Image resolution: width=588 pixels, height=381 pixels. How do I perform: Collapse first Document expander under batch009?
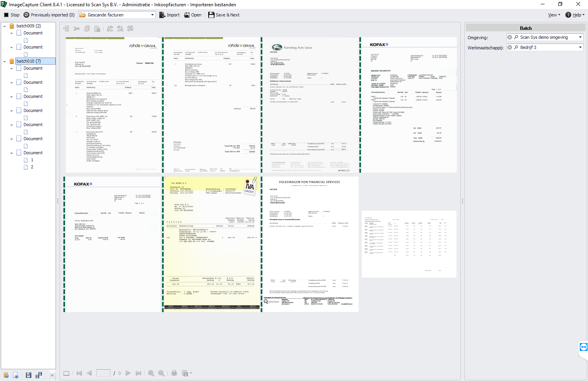(11, 33)
